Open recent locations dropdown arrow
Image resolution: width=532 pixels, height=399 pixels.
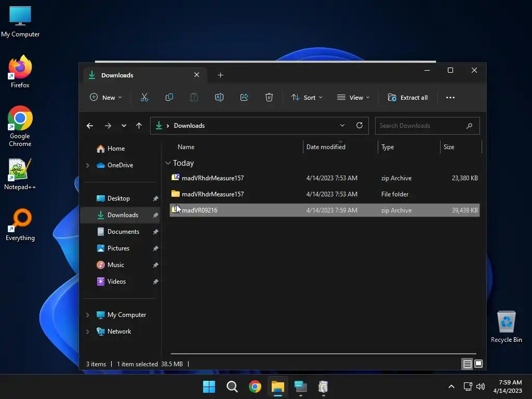[124, 126]
